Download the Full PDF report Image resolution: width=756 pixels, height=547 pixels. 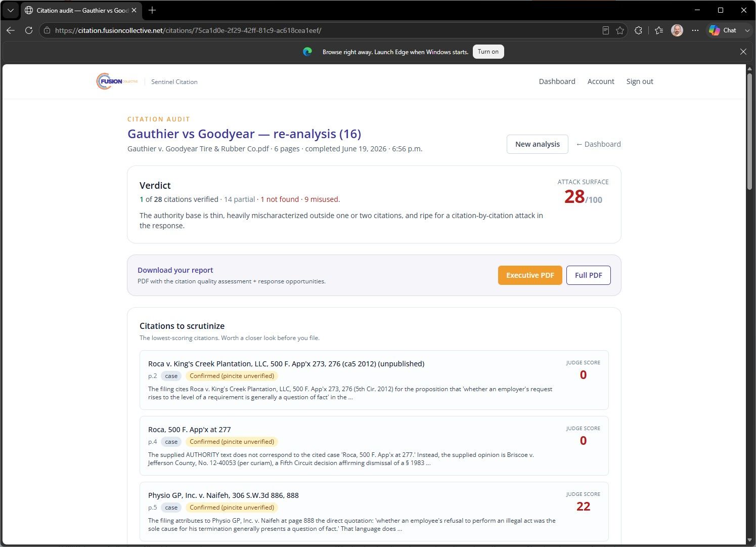click(589, 275)
